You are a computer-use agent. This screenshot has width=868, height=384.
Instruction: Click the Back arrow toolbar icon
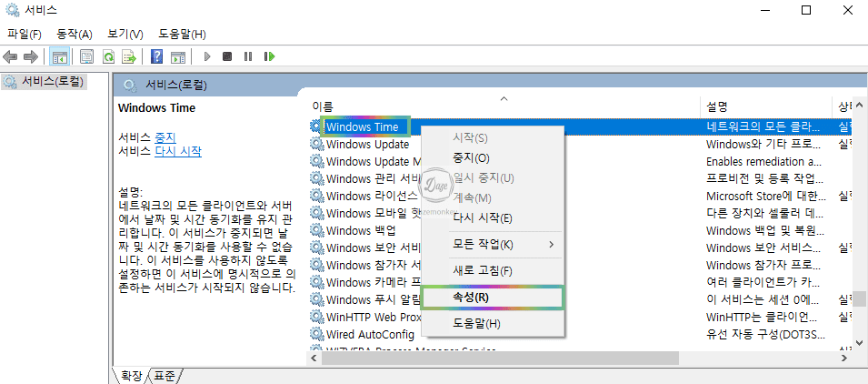point(10,56)
